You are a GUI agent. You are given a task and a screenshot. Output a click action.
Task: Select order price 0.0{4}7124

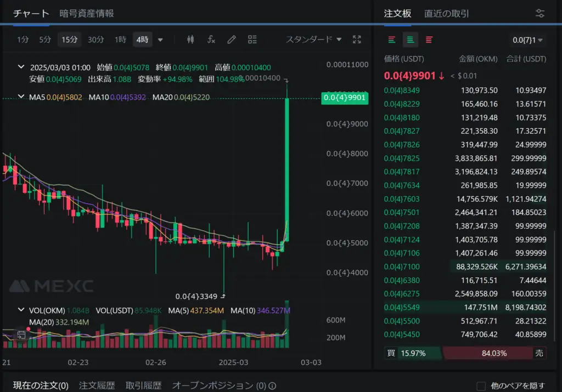(x=401, y=240)
